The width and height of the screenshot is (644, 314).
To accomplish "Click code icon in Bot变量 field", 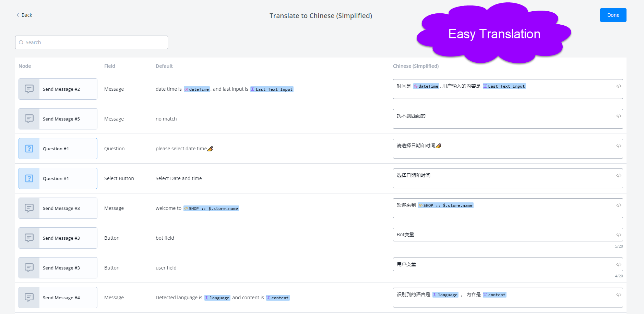I will click(619, 235).
